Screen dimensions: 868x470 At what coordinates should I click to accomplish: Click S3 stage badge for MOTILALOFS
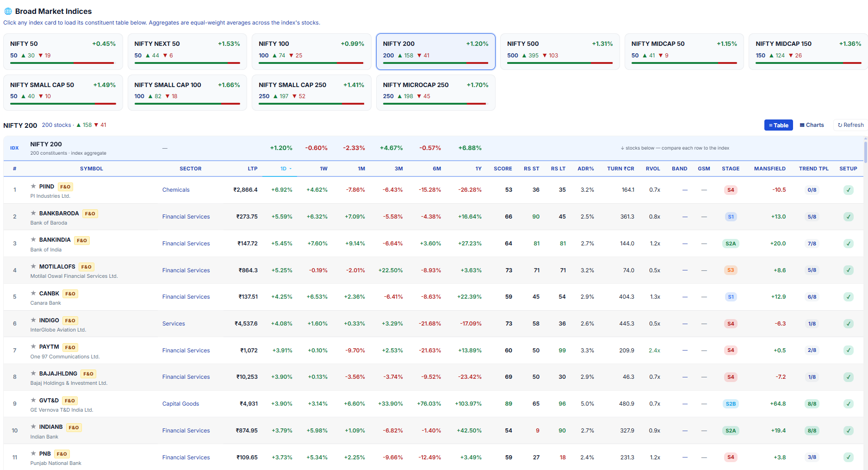pyautogui.click(x=731, y=270)
